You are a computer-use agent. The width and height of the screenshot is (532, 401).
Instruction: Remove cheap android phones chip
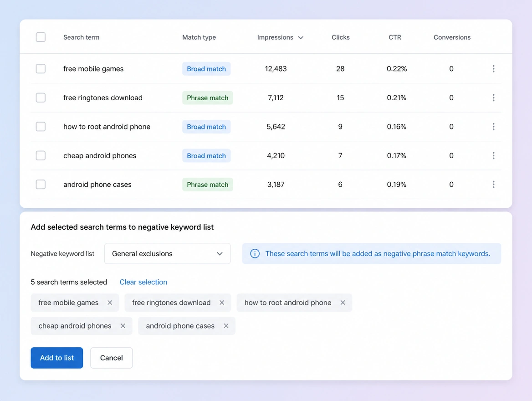(123, 326)
